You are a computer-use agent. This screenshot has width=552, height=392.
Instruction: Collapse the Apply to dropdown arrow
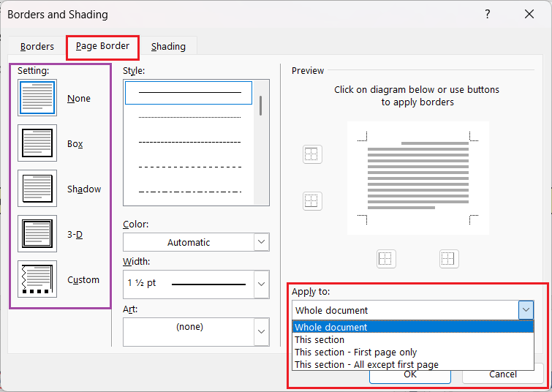point(526,310)
